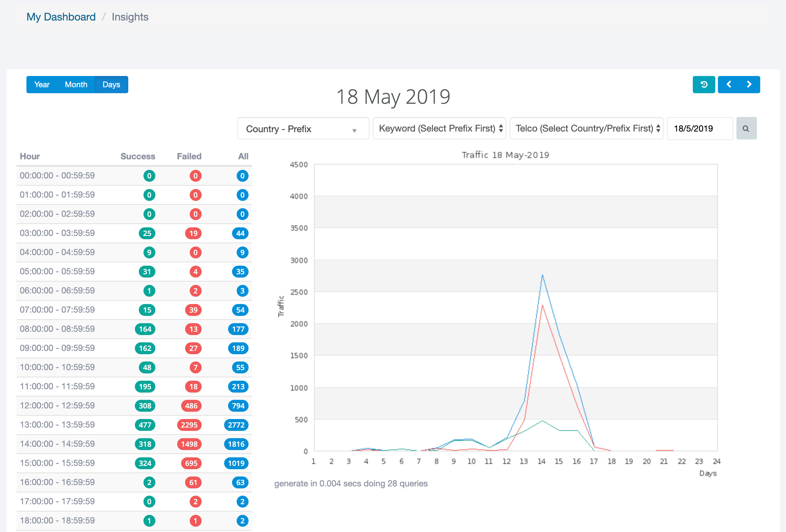
Task: Select row 03:00:00 - 03:59:59
Action: pos(134,233)
